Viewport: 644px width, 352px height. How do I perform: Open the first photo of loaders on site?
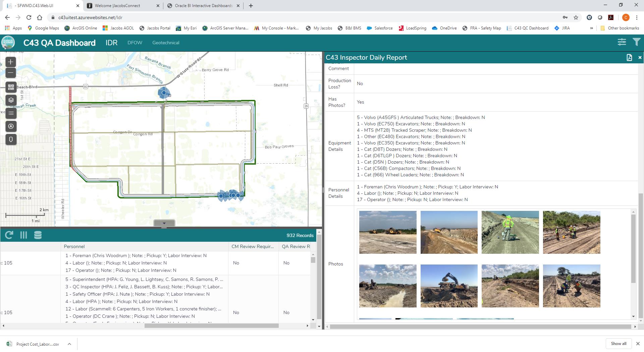pyautogui.click(x=388, y=232)
